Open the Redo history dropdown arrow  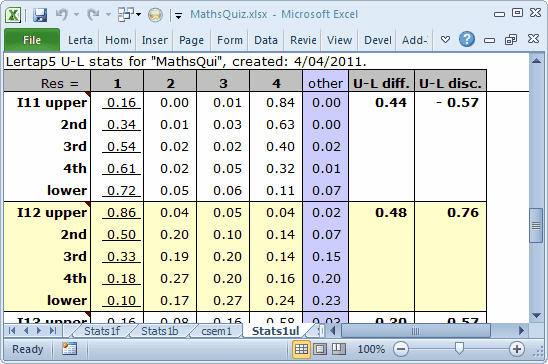coord(108,15)
